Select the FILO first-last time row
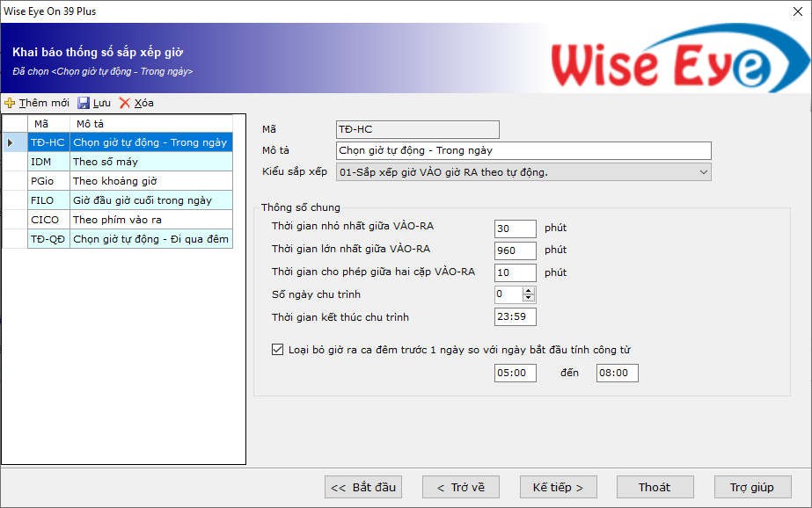 (130, 200)
